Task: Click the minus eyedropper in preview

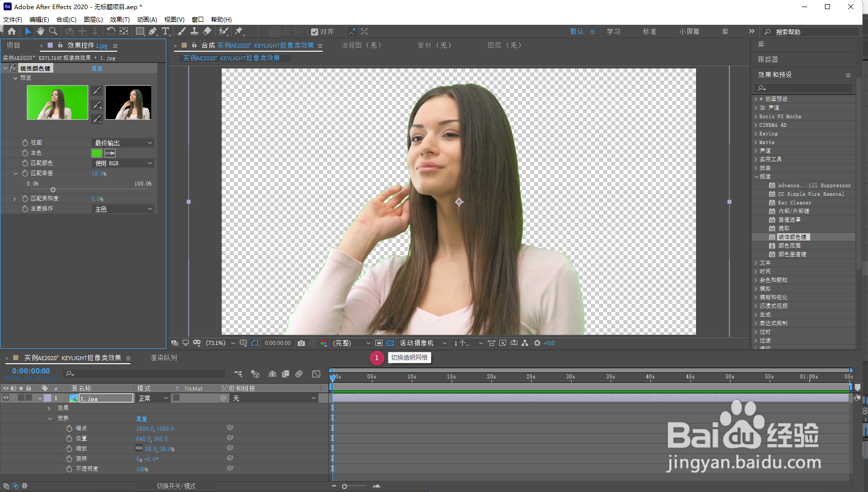Action: click(x=97, y=119)
